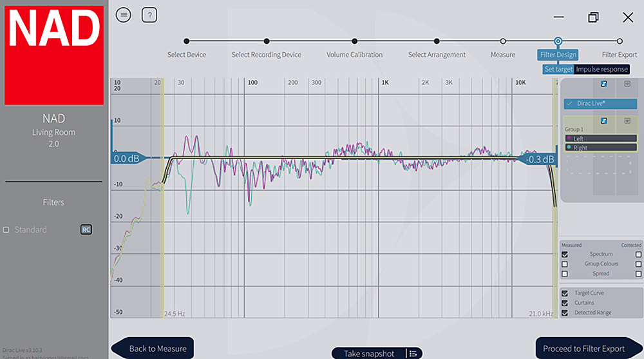Select the Dirac Live target entry
644x359 pixels.
coord(600,103)
